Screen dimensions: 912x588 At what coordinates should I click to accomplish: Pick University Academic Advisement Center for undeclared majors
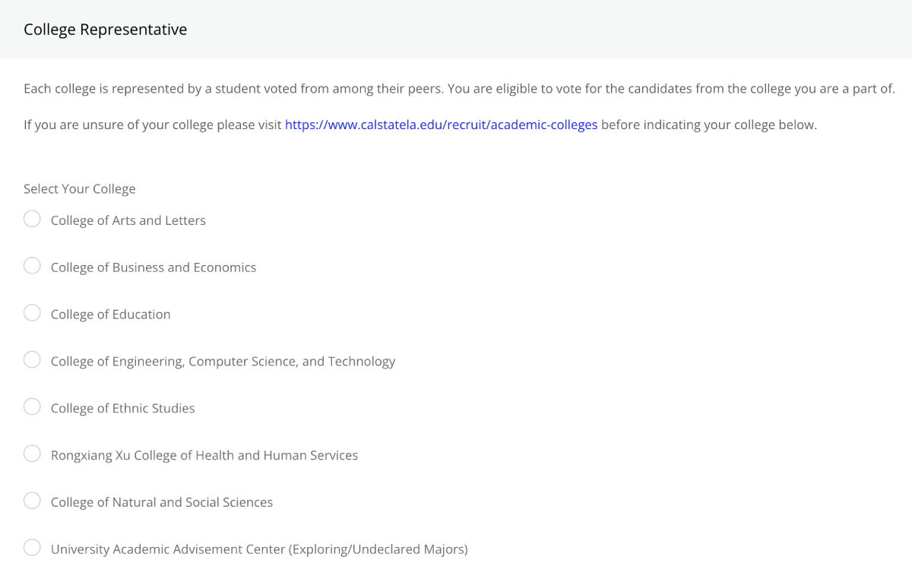click(32, 547)
